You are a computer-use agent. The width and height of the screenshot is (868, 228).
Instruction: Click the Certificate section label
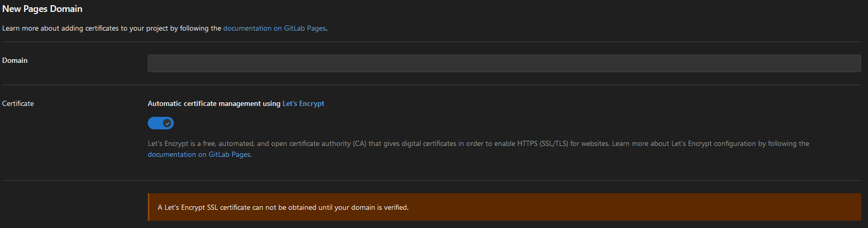pyautogui.click(x=18, y=103)
